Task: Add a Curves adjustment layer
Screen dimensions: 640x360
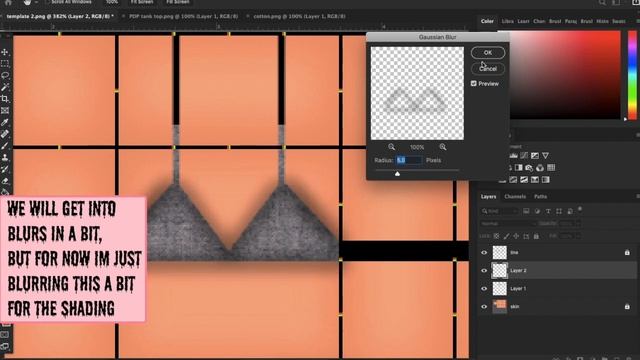Action: [x=524, y=156]
